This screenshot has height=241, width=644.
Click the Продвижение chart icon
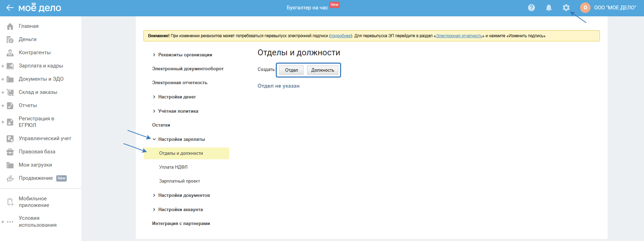(10, 178)
